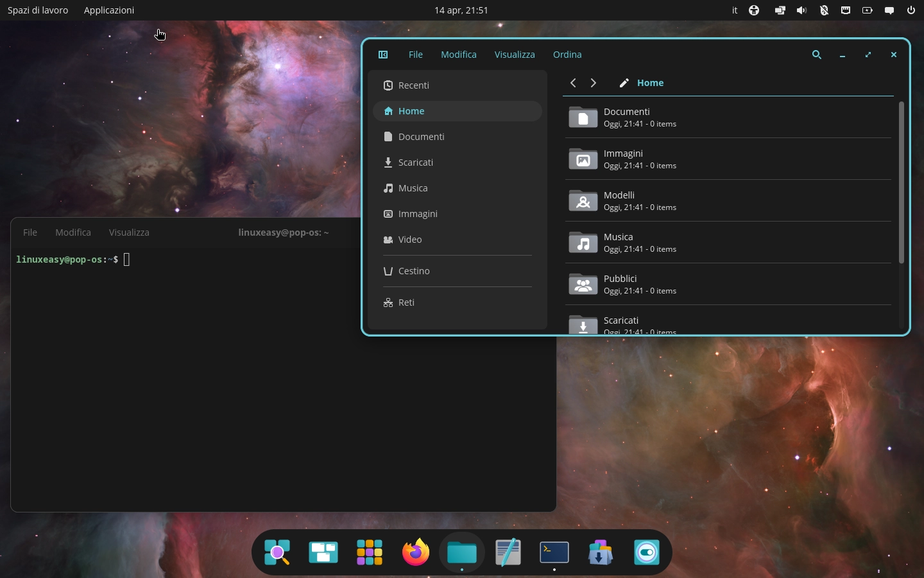
Task: Open the Recenti sidebar entry
Action: (413, 85)
